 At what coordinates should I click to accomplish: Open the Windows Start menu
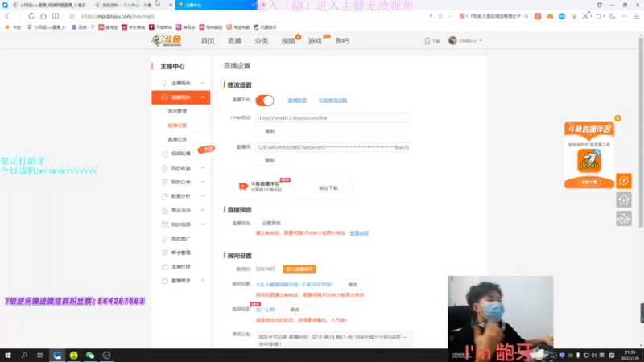pyautogui.click(x=8, y=355)
